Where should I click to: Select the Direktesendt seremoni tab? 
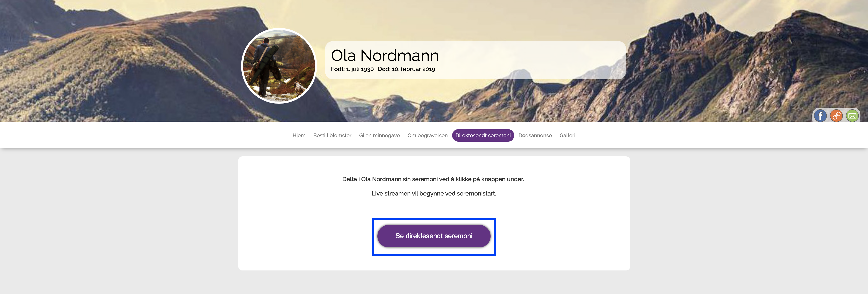coord(483,135)
